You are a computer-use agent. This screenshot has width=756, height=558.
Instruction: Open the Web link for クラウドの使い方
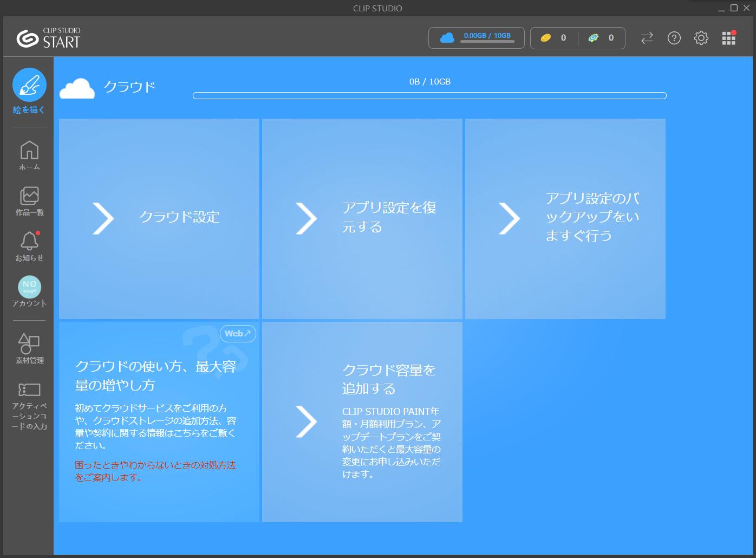point(238,334)
